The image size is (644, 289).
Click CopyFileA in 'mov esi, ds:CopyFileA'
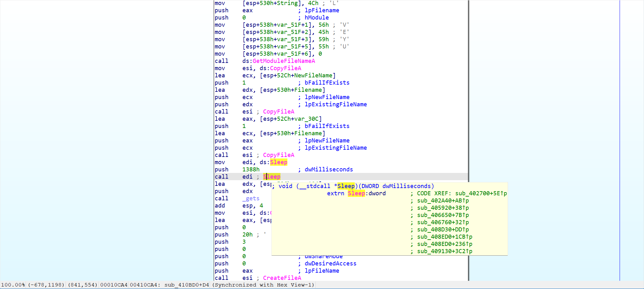285,68
